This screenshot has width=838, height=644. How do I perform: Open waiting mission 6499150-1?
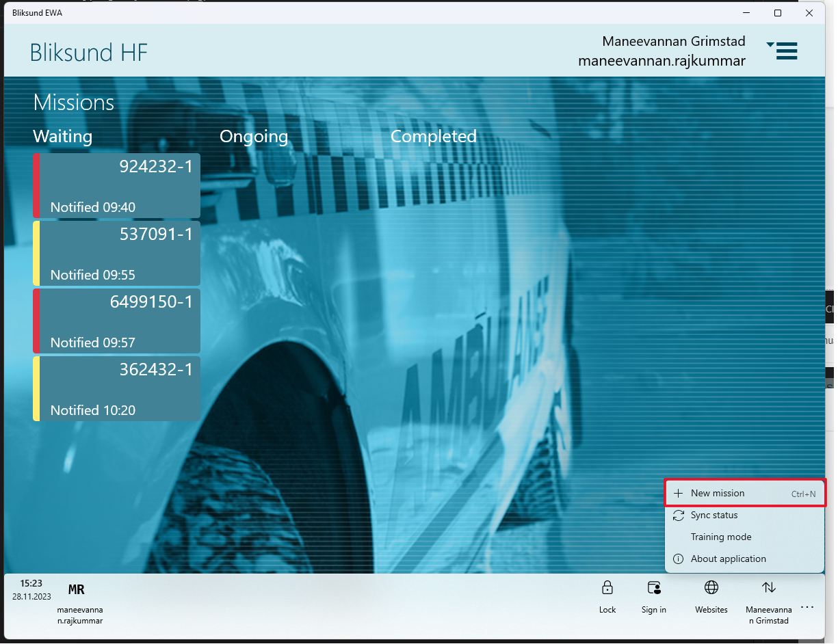coord(116,321)
